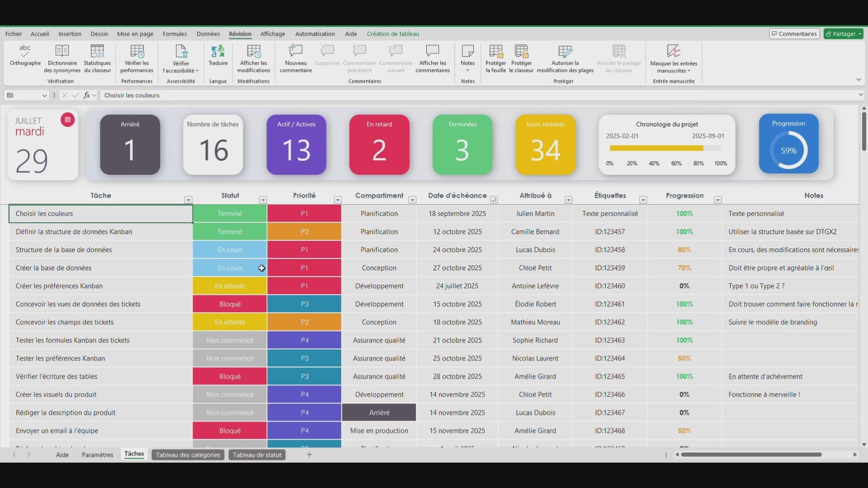The width and height of the screenshot is (868, 488).
Task: Open the Notes ribbon button
Action: tap(467, 58)
